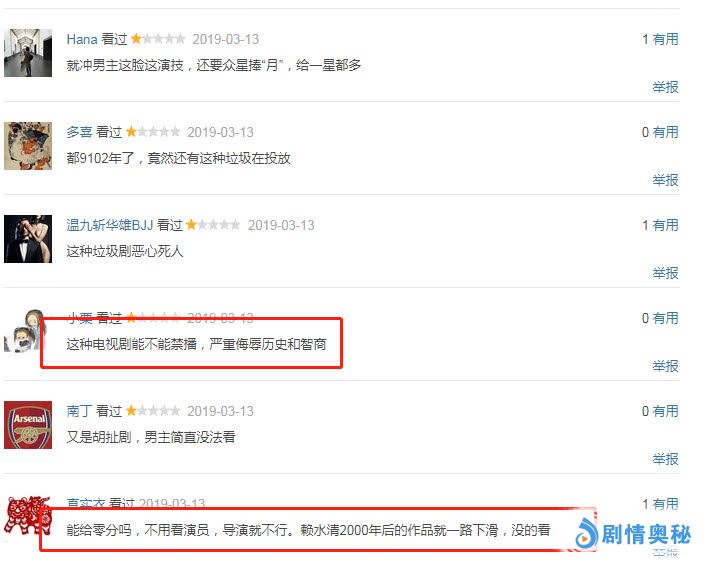The height and width of the screenshot is (564, 719).
Task: Open Hana's user avatar
Action: click(28, 53)
